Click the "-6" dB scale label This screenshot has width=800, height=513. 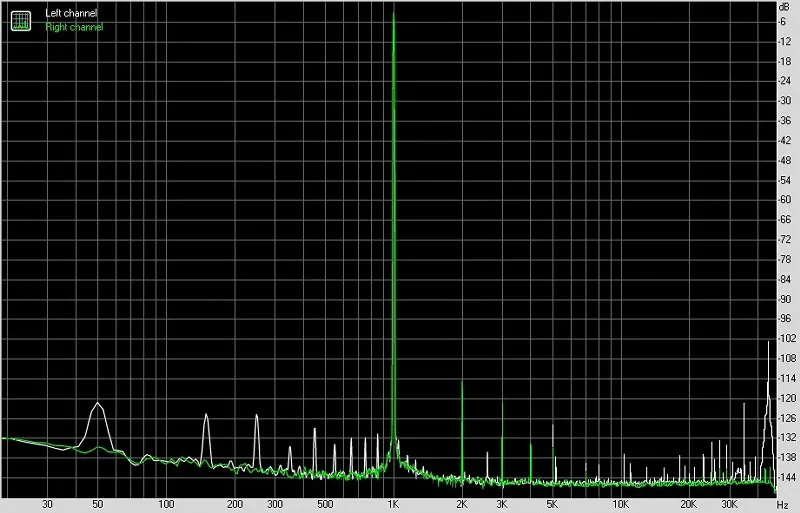781,21
